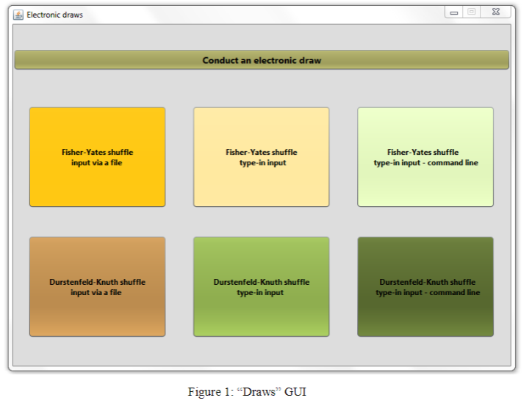532x403 pixels.
Task: Select Durstenfeld-Knuth shuffle command line option
Action: (x=425, y=287)
